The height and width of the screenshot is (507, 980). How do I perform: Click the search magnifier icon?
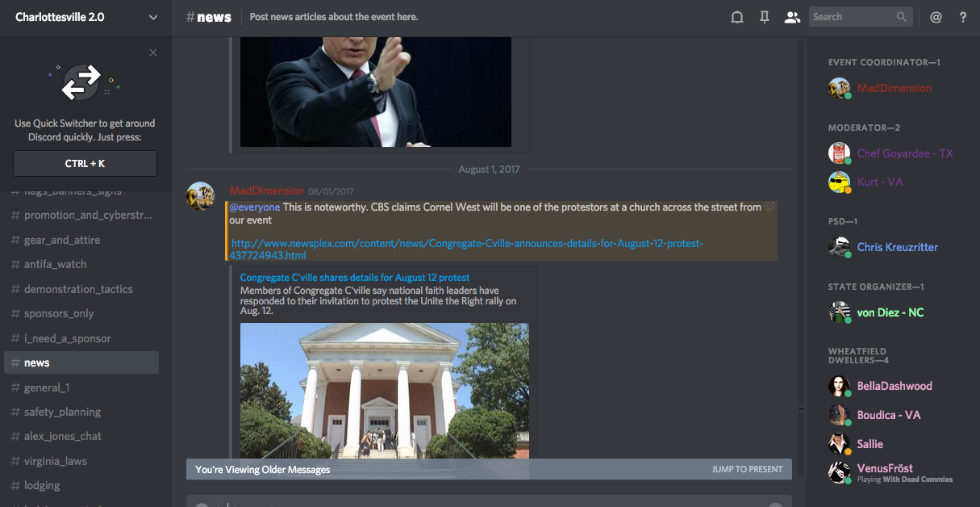pyautogui.click(x=902, y=17)
